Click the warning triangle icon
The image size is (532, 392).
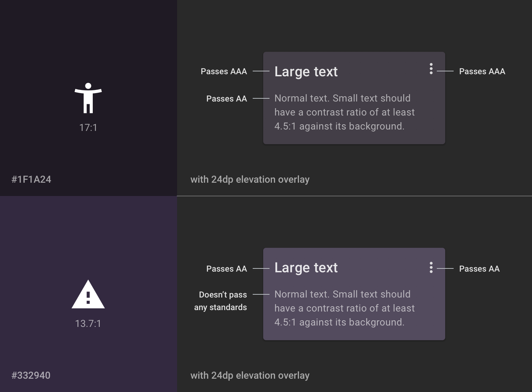tap(88, 295)
